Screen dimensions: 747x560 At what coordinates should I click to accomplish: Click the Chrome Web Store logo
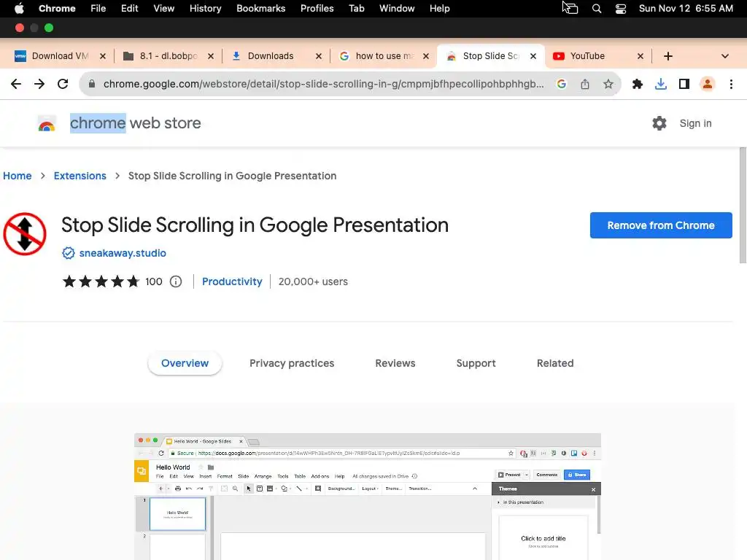(x=47, y=123)
